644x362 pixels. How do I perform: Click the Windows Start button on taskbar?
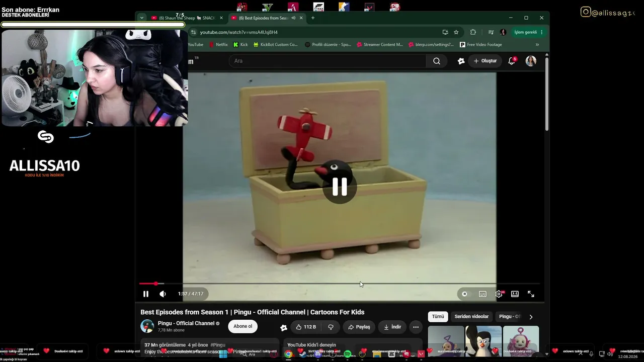pyautogui.click(x=223, y=354)
